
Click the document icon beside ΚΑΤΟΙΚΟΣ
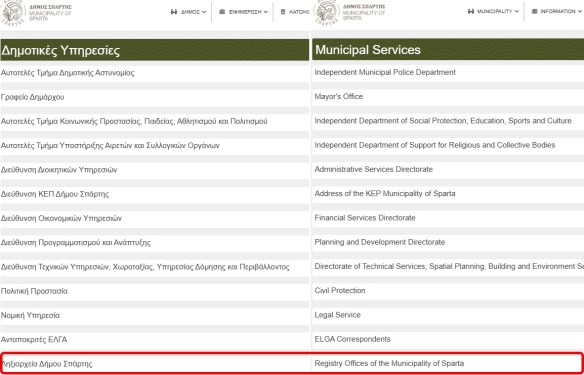click(283, 12)
